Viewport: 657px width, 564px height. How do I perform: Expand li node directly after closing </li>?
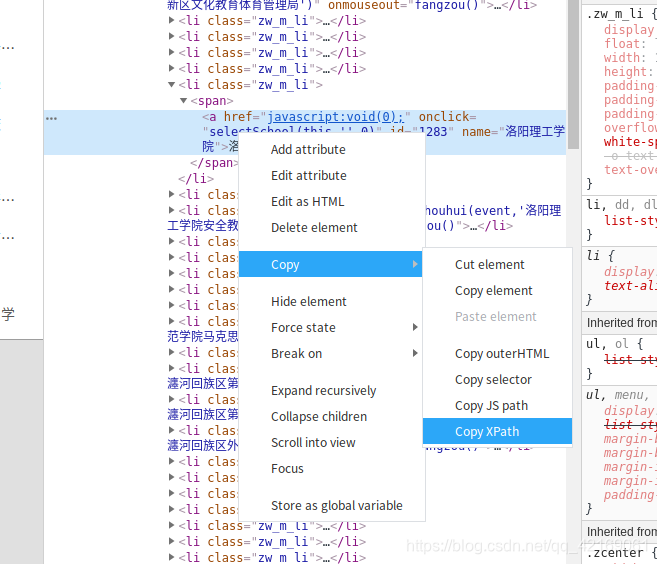click(171, 194)
